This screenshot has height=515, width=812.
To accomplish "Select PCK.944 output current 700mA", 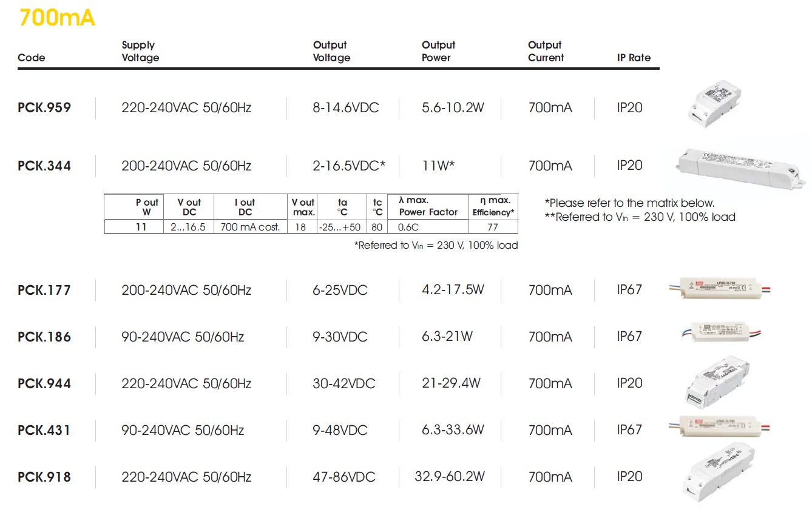I will point(550,383).
